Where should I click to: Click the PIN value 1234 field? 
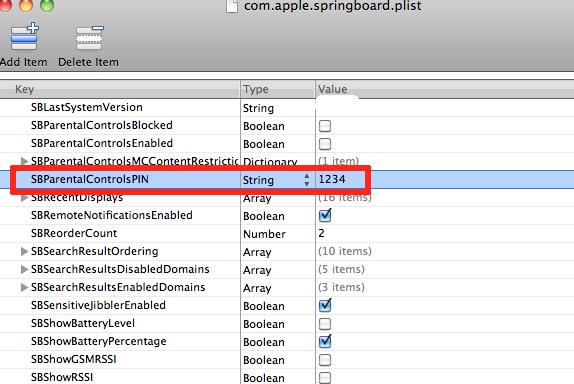(332, 179)
